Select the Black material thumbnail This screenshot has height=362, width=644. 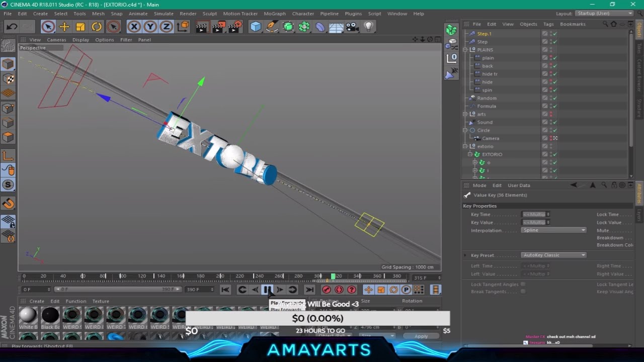point(50,316)
